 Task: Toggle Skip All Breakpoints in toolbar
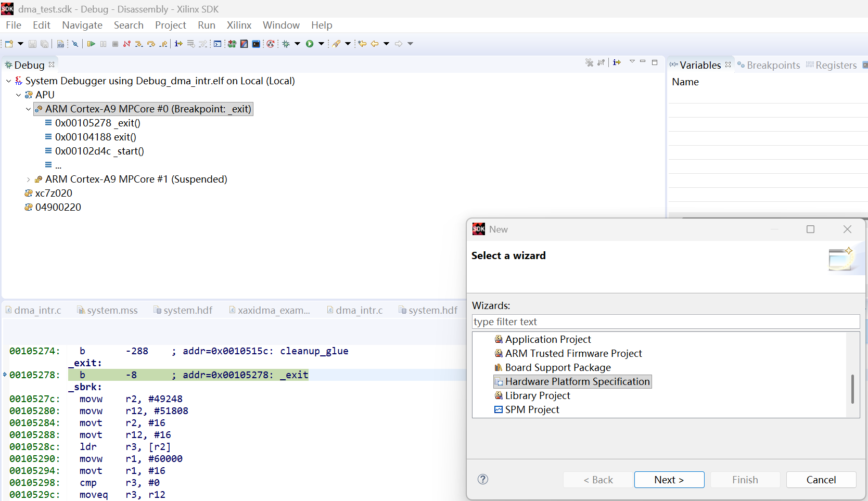75,44
